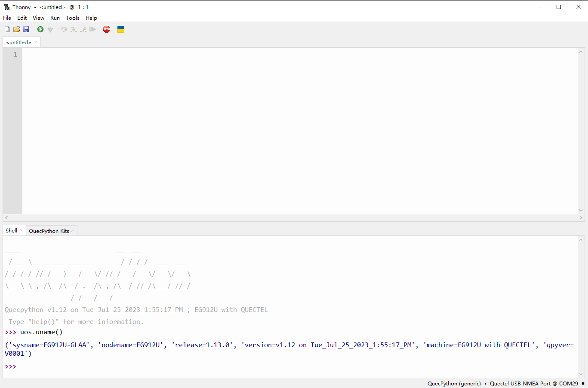This screenshot has width=588, height=388.
Task: Maximize the Thonny window
Action: pos(559,7)
